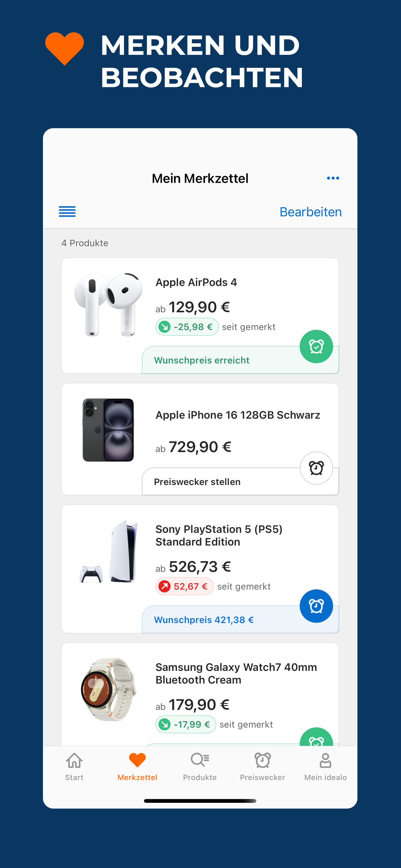Viewport: 401px width, 868px height.
Task: Open the Produkte search tab
Action: 200,767
